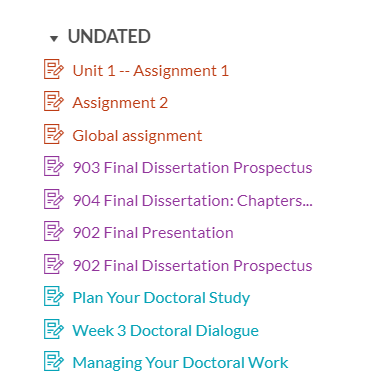371x380 pixels.
Task: Click icon beside 903 Final Dissertation Prospectus
Action: [x=54, y=166]
